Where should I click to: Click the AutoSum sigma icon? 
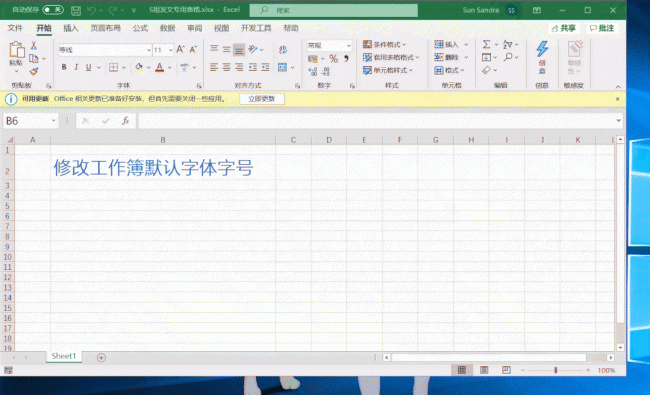(486, 44)
